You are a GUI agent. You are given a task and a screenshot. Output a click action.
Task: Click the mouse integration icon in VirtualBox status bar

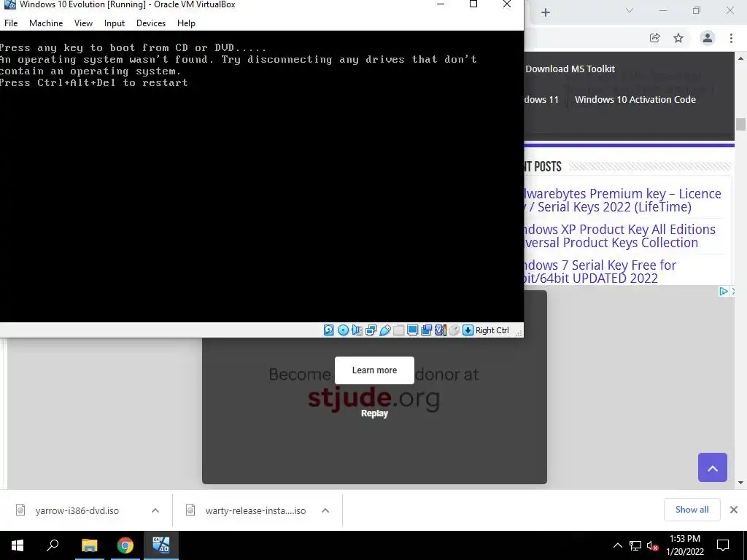(x=454, y=330)
